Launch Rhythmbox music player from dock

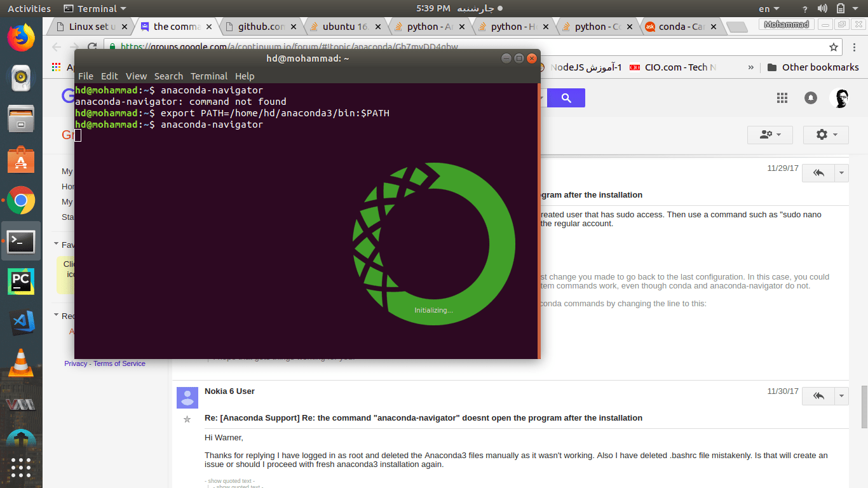[x=21, y=78]
